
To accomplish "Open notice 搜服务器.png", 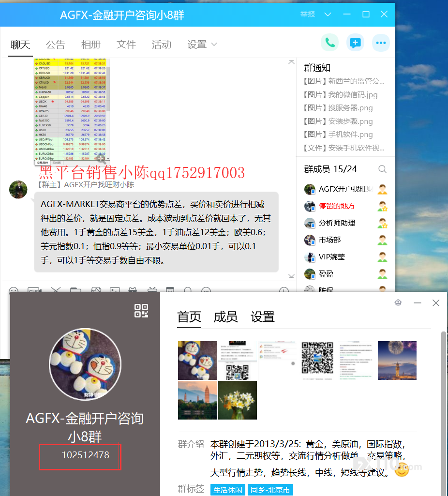I will (x=338, y=108).
